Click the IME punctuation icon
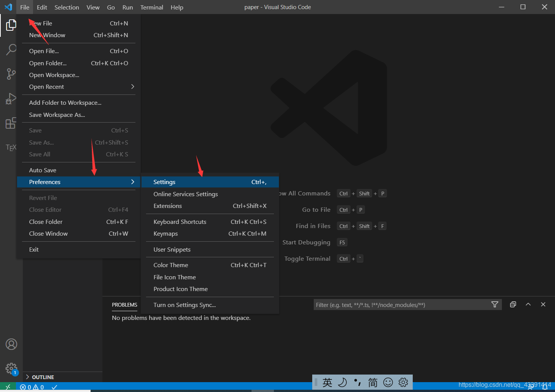555x392 pixels. pos(357,382)
